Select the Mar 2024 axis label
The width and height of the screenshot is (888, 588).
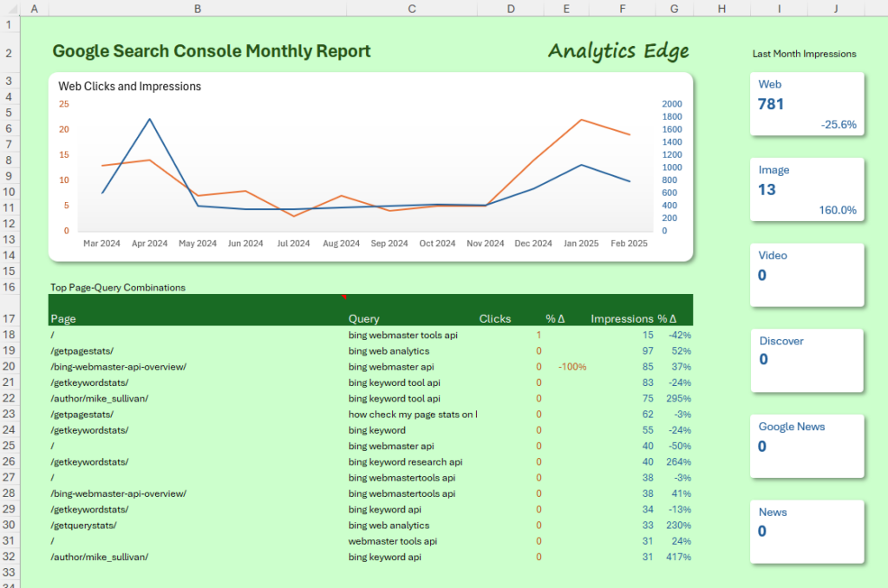pos(101,243)
